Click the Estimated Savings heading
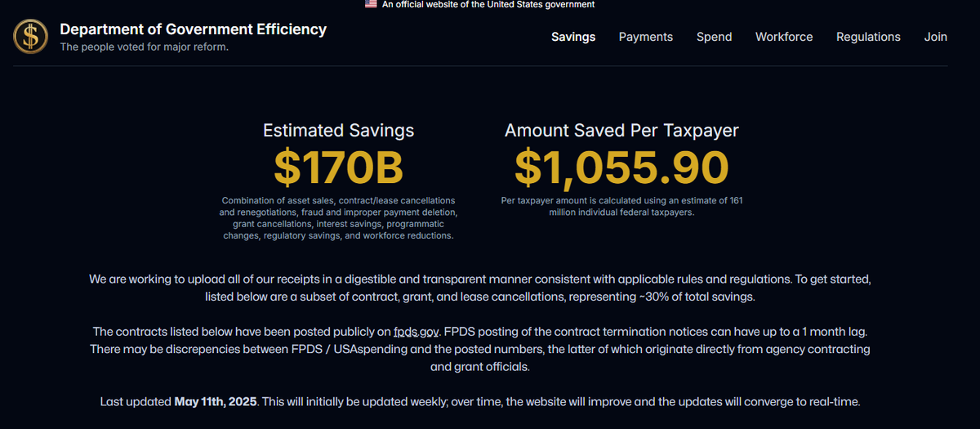 point(338,131)
